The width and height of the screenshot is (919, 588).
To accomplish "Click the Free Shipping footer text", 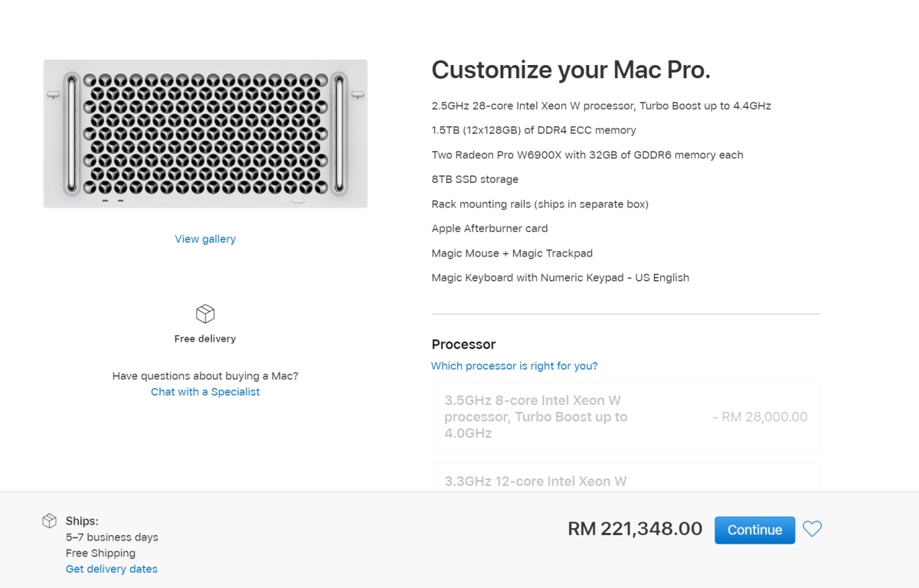I will tap(100, 553).
